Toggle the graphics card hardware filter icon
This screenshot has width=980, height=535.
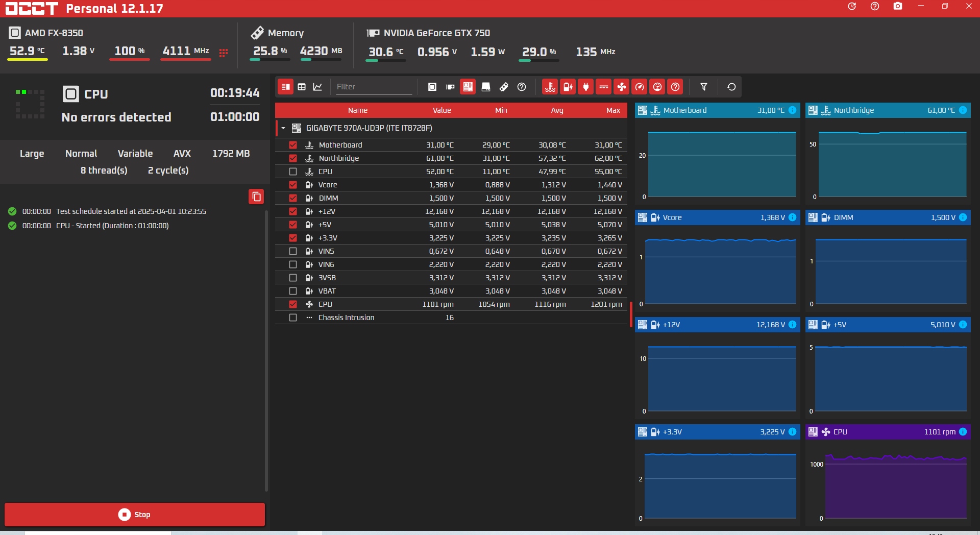(450, 87)
